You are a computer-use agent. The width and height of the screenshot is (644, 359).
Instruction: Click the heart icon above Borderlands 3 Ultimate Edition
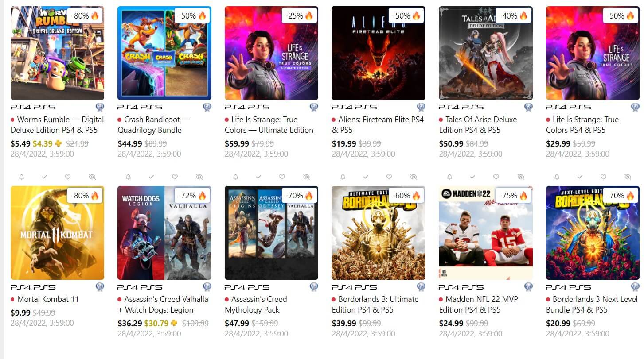click(x=389, y=177)
